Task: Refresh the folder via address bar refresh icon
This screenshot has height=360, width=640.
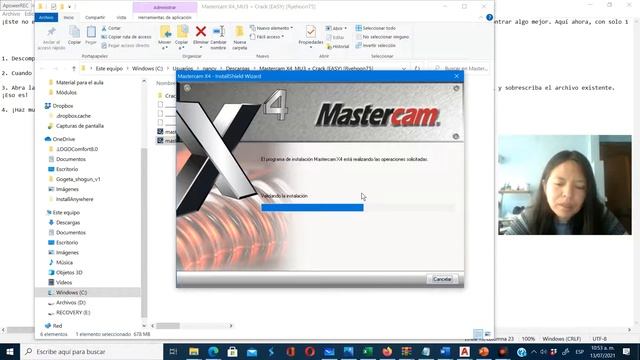Action: point(417,69)
